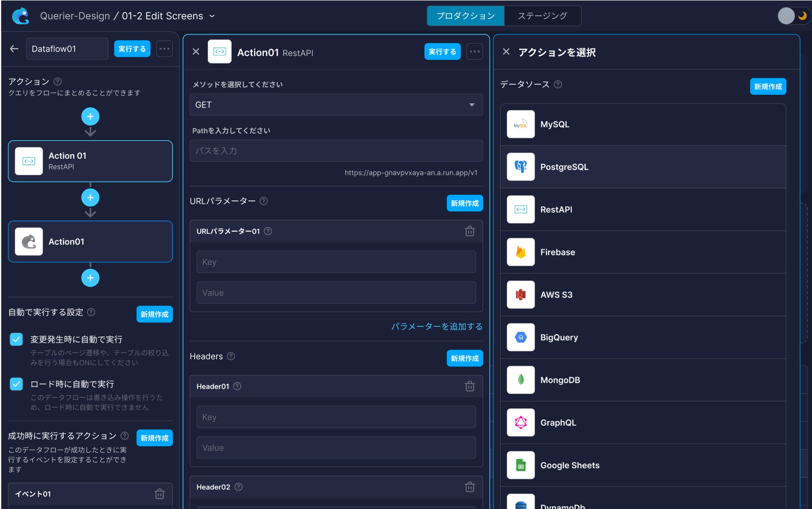Click the trash icon for イベント01
812x509 pixels.
159,494
